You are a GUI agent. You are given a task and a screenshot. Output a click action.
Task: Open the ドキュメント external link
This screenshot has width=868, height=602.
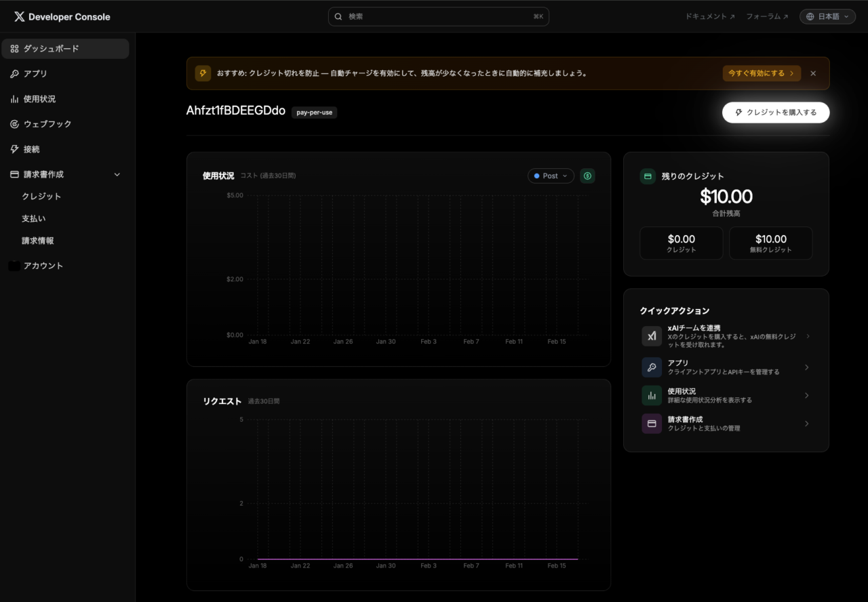(x=709, y=16)
